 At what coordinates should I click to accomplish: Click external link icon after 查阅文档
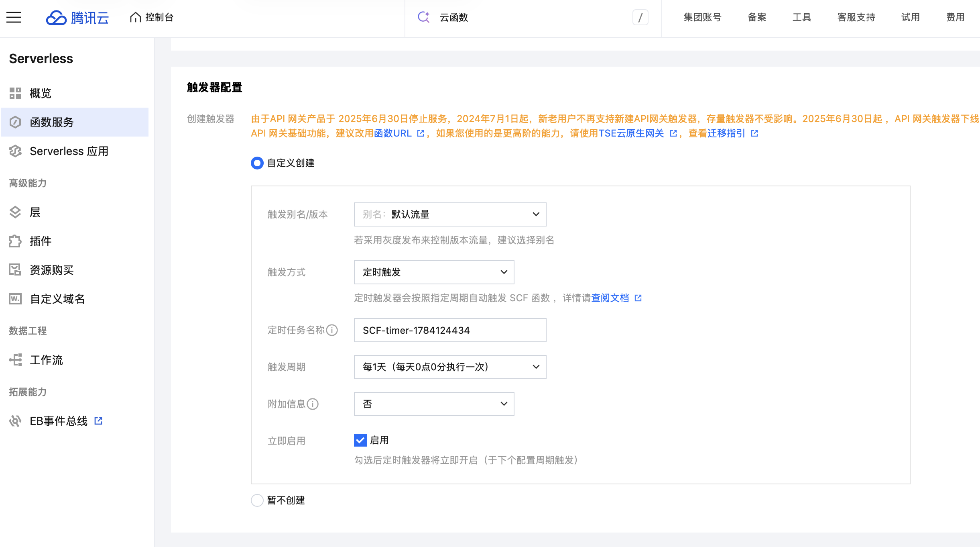pyautogui.click(x=638, y=298)
